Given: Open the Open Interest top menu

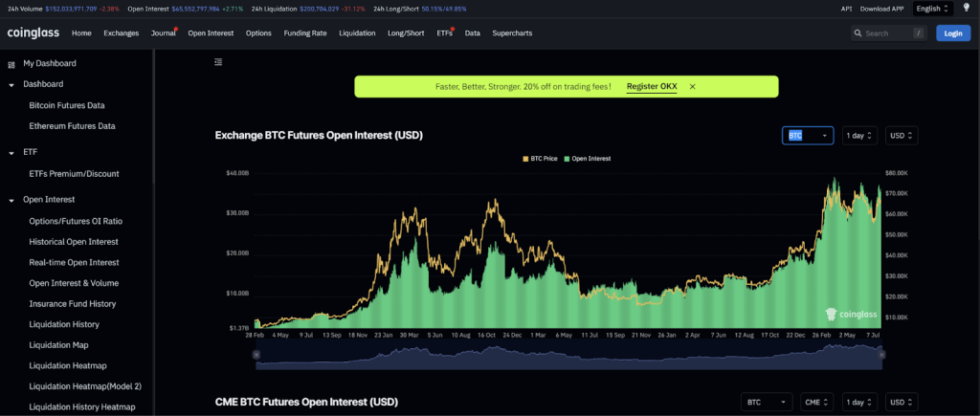Looking at the screenshot, I should (x=211, y=33).
